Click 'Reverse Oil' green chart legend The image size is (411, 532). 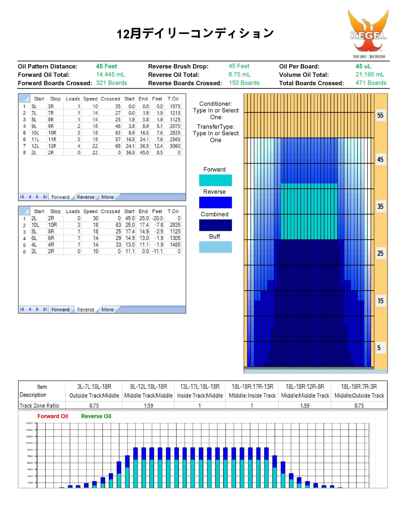tap(96, 416)
